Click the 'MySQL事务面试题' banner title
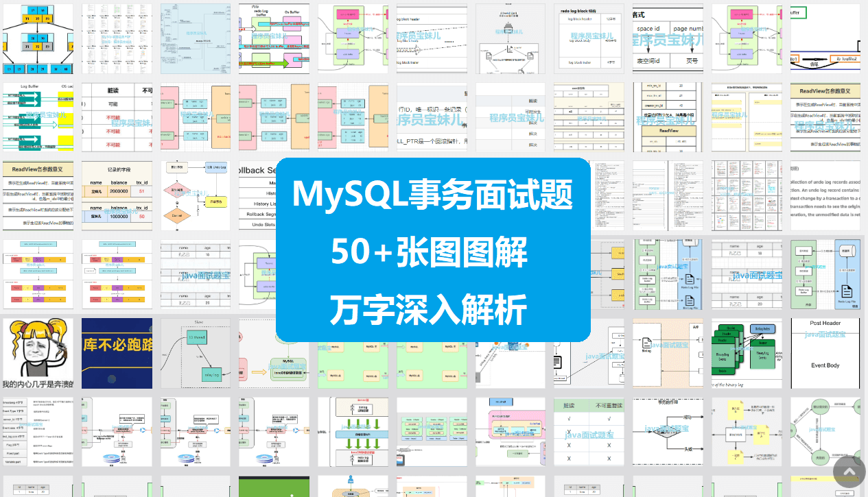868x497 pixels. (x=433, y=195)
